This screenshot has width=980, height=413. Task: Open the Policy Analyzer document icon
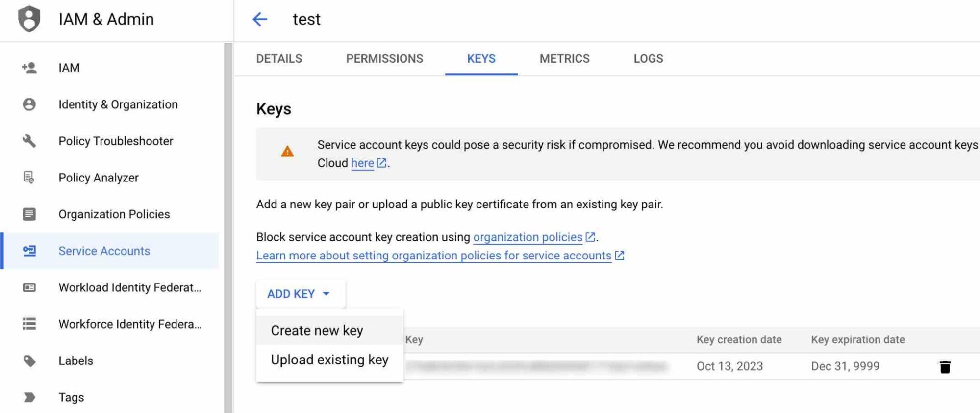29,178
